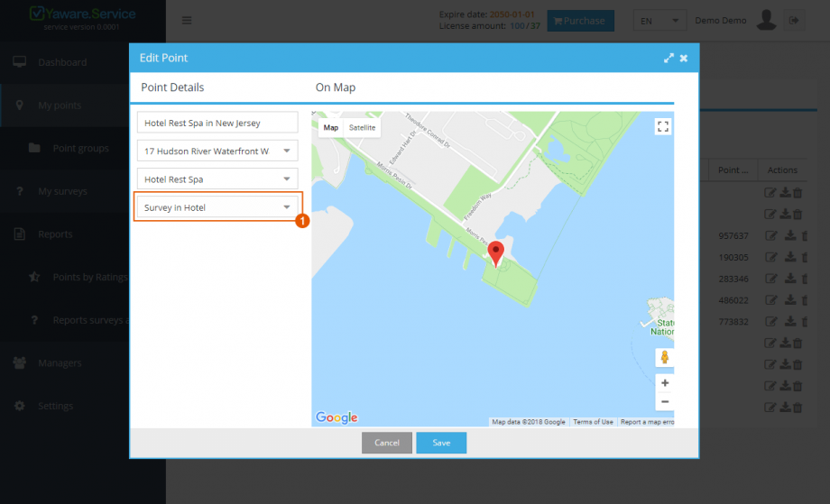The height and width of the screenshot is (504, 830).
Task: Click the Google logo on the map
Action: tap(337, 417)
